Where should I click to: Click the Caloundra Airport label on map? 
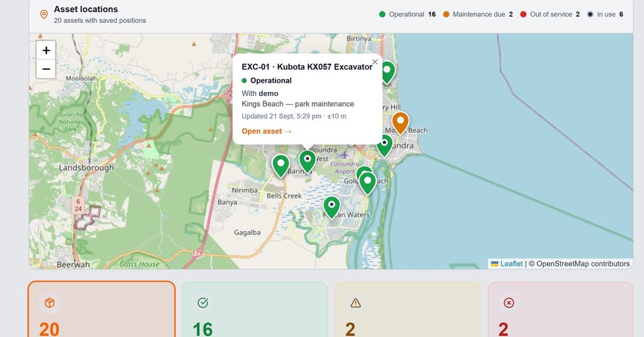pos(345,167)
